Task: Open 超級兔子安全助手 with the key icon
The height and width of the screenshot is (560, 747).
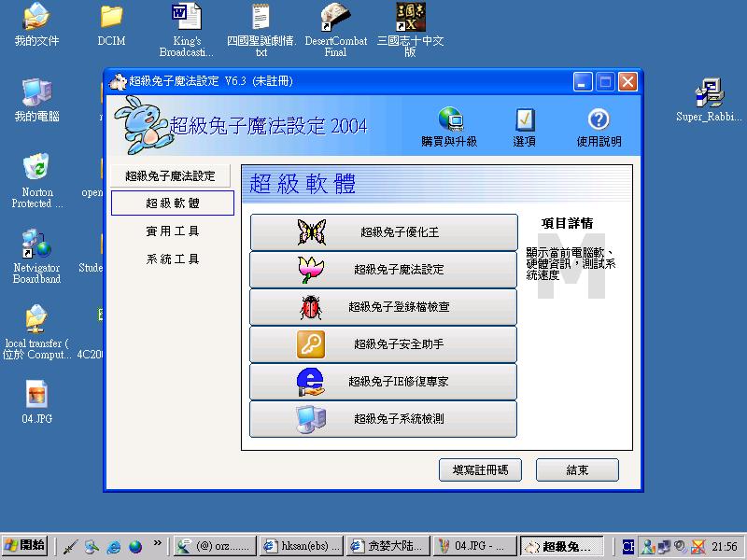Action: coord(384,343)
